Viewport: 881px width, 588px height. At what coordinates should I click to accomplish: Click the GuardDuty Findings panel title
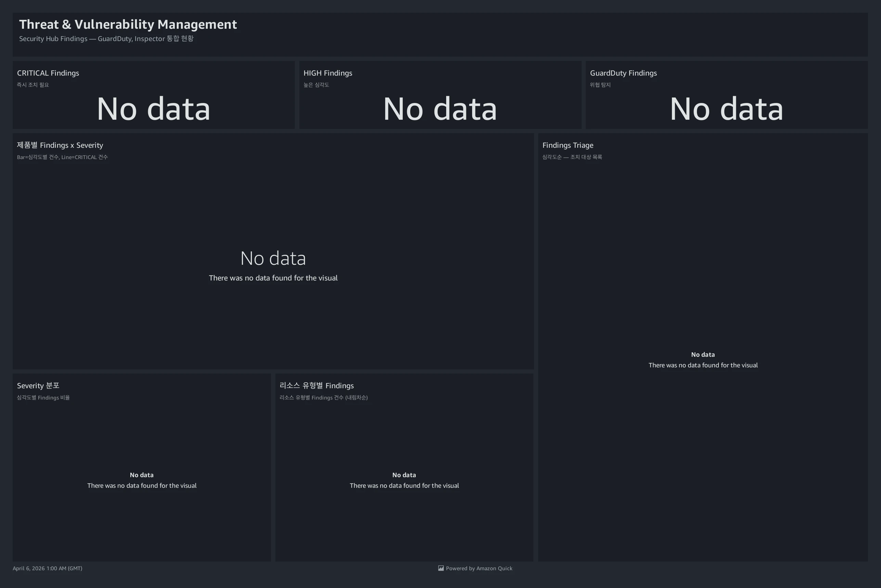(623, 73)
